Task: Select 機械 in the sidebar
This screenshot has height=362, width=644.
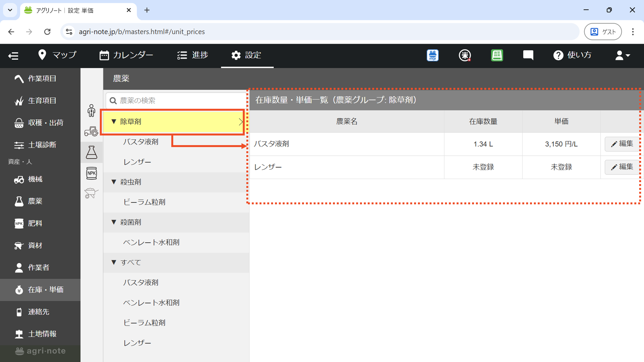Action: [40, 179]
